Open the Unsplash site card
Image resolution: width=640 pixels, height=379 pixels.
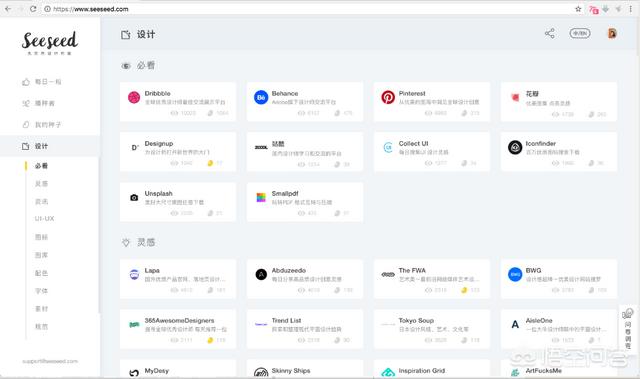[178, 202]
